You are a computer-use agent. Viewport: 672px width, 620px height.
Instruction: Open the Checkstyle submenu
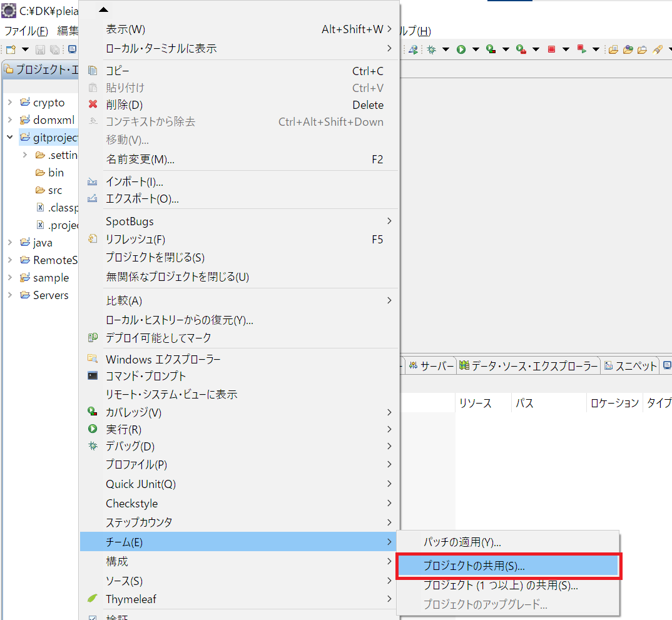coord(240,503)
